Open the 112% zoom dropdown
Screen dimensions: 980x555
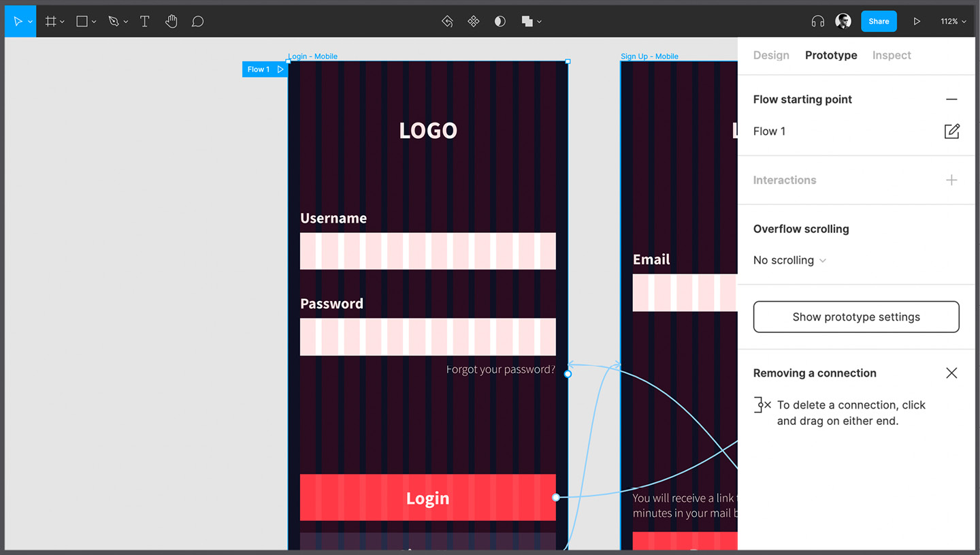point(953,21)
